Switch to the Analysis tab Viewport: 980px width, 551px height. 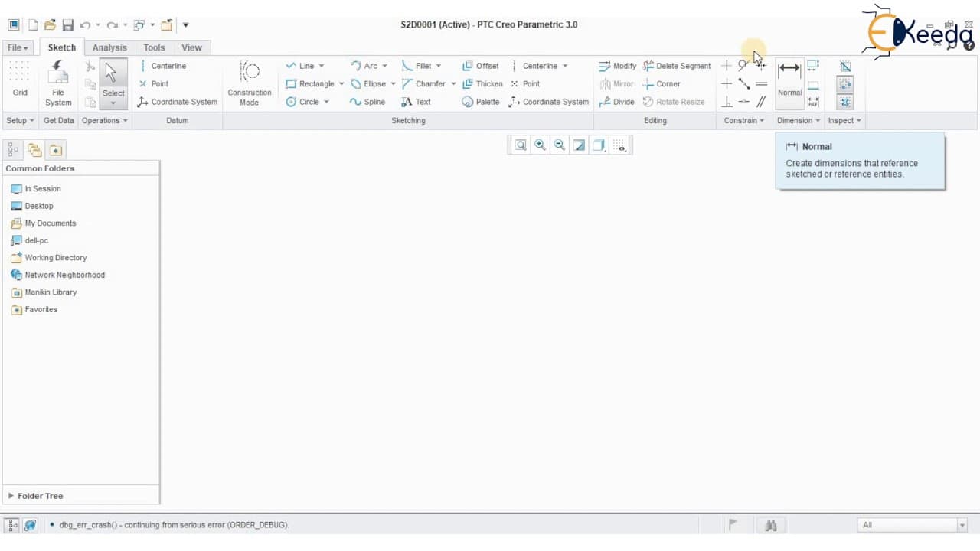[109, 47]
